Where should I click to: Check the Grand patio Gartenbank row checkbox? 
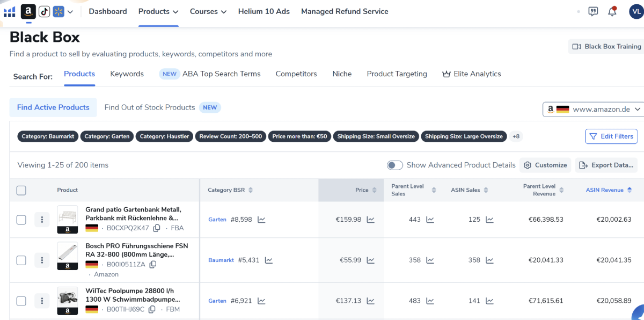pyautogui.click(x=21, y=220)
